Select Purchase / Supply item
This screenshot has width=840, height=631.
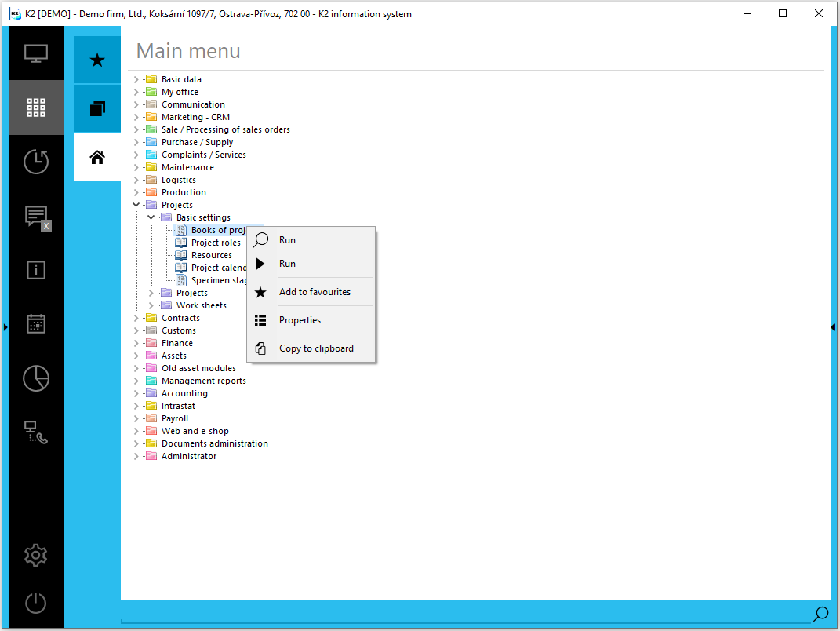click(197, 142)
